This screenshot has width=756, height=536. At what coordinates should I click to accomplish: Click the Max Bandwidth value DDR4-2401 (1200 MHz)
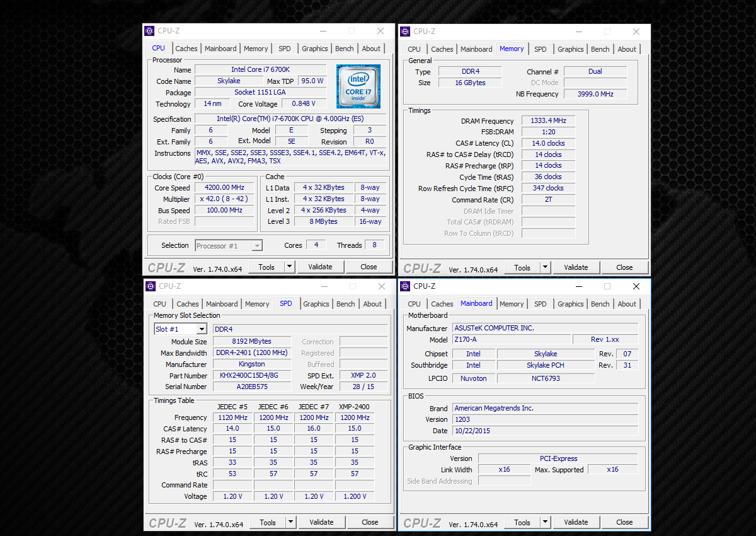click(252, 352)
